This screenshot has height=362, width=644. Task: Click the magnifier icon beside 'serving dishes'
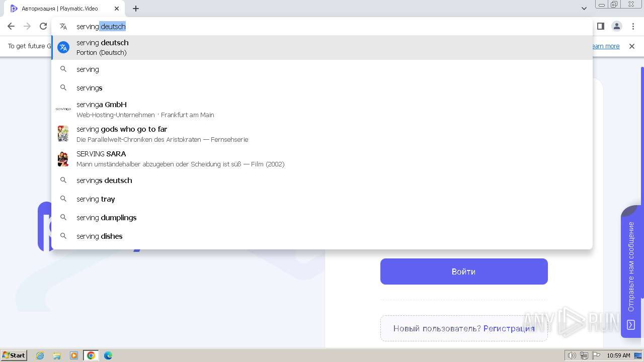(x=63, y=236)
